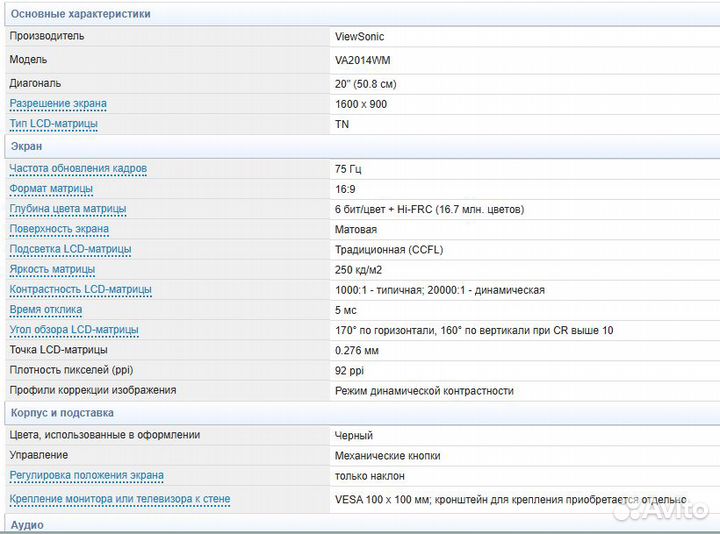This screenshot has height=534, width=720.
Task: Click the 'Глубина цвета матрицы' link
Action: coord(68,209)
